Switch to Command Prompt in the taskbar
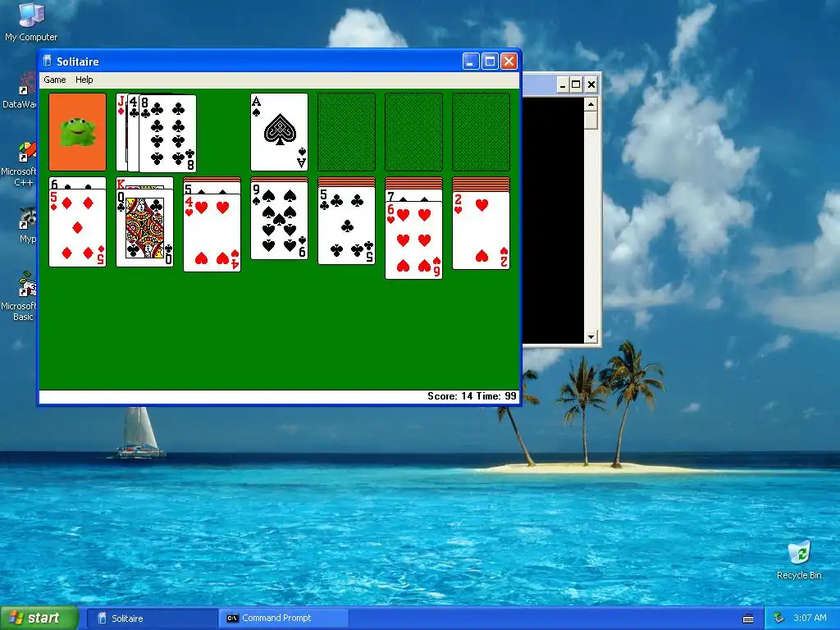The height and width of the screenshot is (630, 840). pos(284,619)
